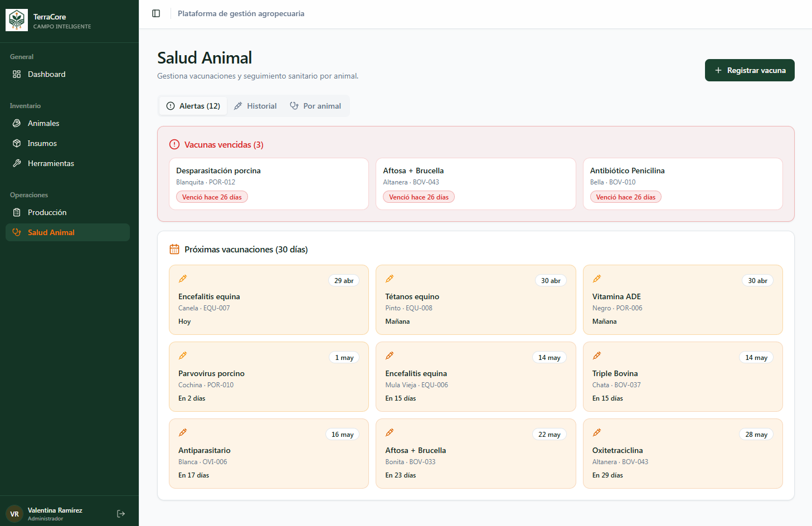Go to Animales in the sidebar
The image size is (812, 526).
coord(67,123)
